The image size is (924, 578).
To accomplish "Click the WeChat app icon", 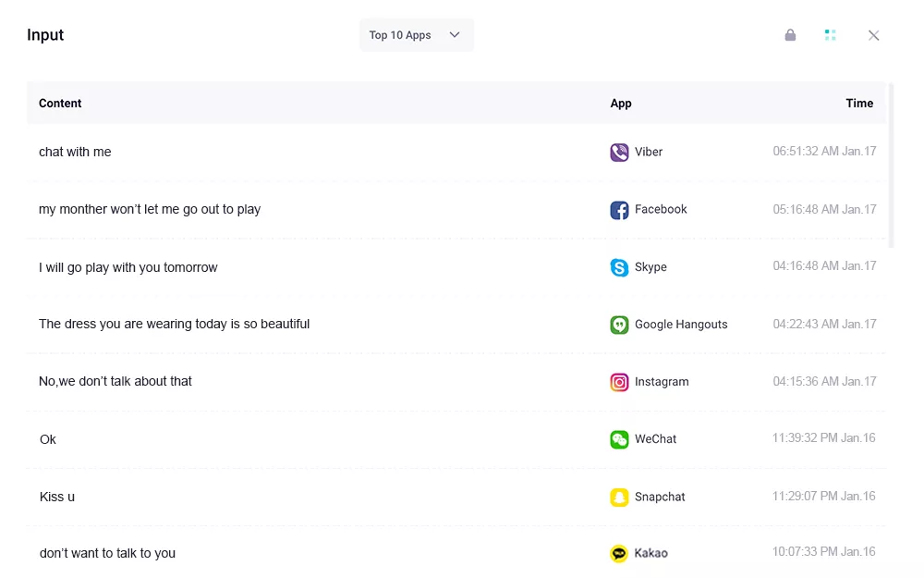I will click(x=619, y=439).
